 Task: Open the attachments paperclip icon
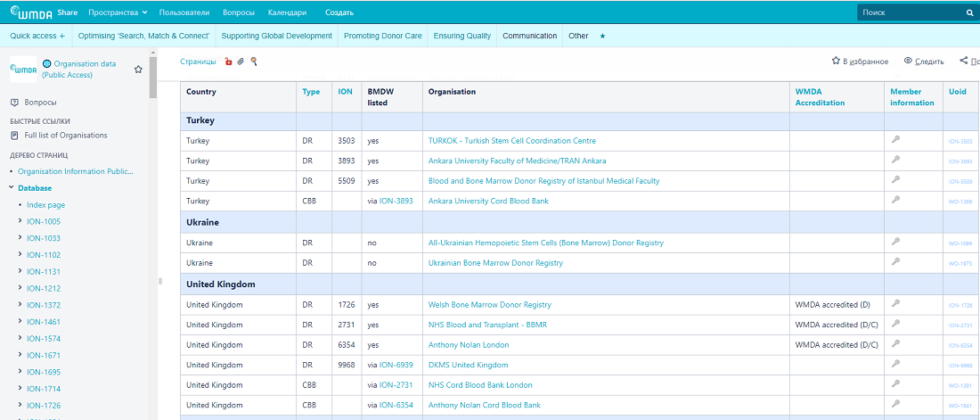tap(241, 62)
